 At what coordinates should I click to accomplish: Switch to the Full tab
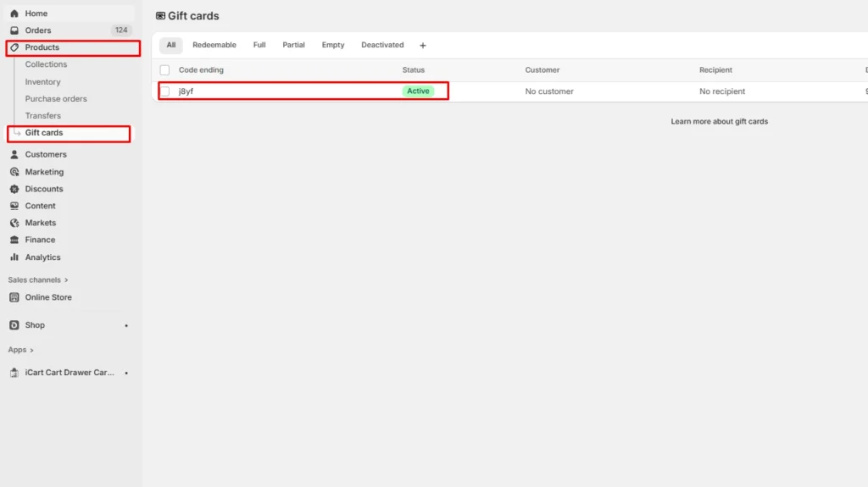(x=259, y=46)
